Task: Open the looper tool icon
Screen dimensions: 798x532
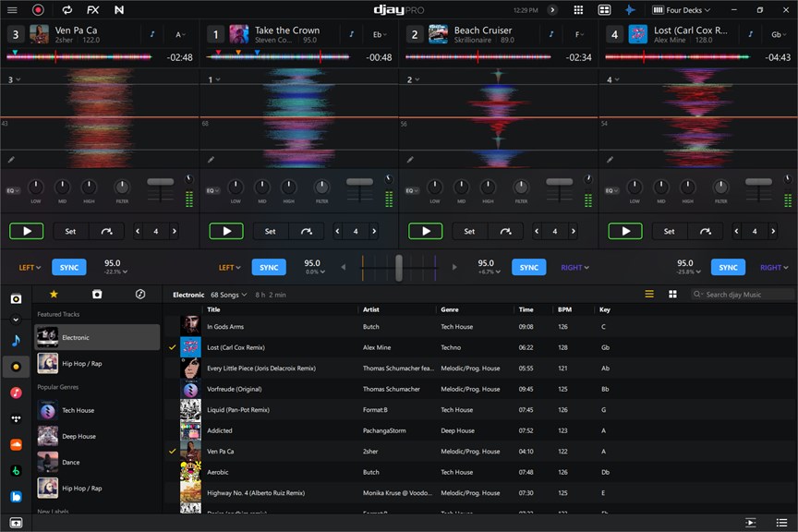Action: [66, 10]
